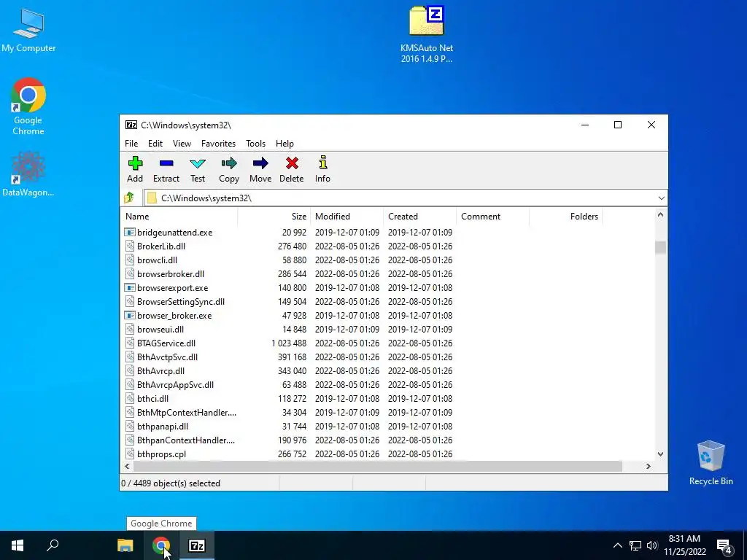This screenshot has height=560, width=747.
Task: Select the Recycle Bin desktop icon
Action: point(711,463)
